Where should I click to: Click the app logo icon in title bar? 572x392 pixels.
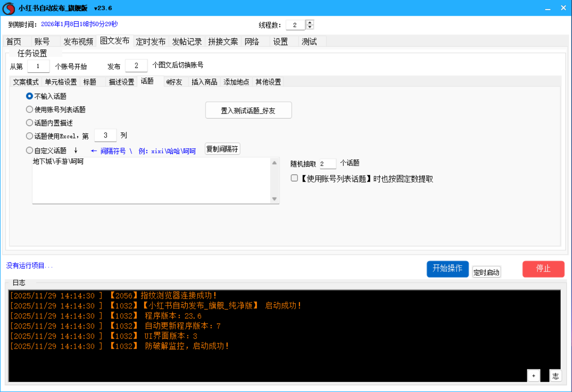pyautogui.click(x=9, y=8)
